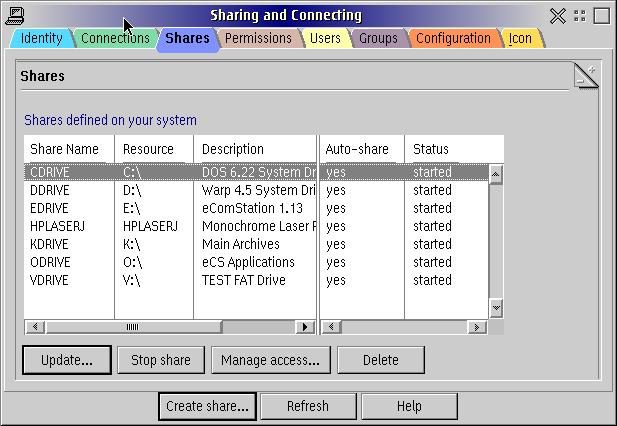617x426 pixels.
Task: Click the Share Name column header
Action: [x=66, y=150]
